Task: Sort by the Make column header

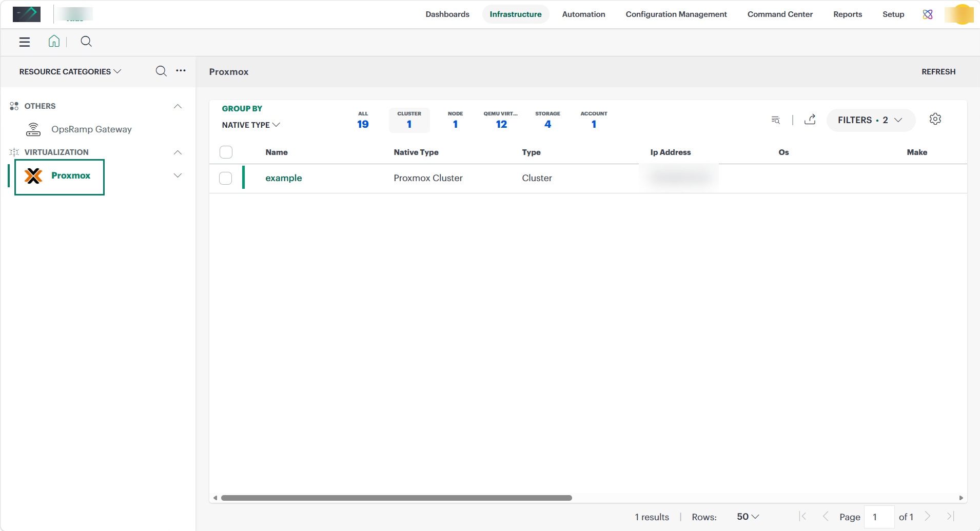Action: click(917, 152)
